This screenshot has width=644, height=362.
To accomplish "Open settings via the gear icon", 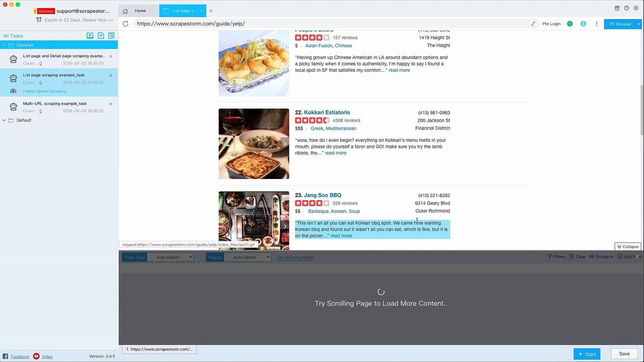I will [x=635, y=8].
